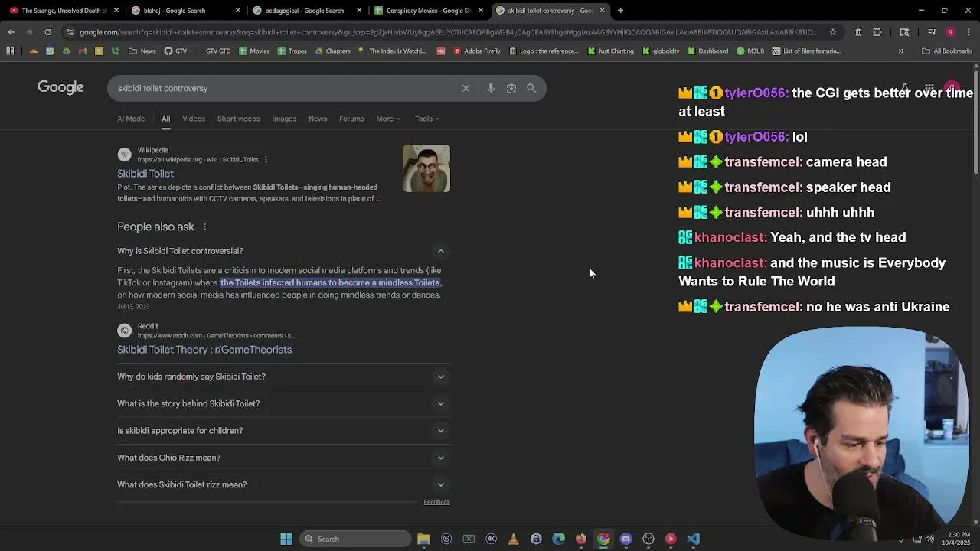This screenshot has width=980, height=551.
Task: Open Visual Studio Code from the taskbar
Action: [x=693, y=539]
